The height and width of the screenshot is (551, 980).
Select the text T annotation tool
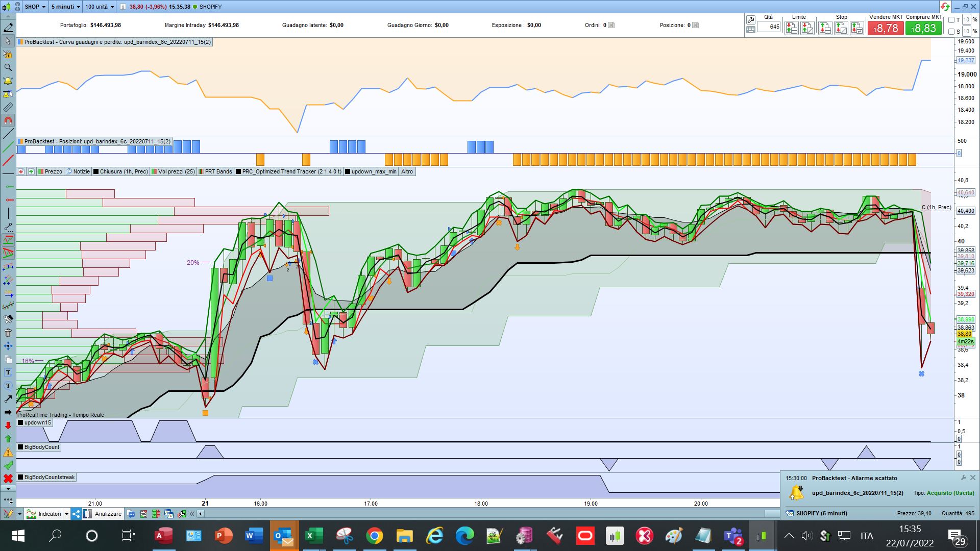(8, 372)
